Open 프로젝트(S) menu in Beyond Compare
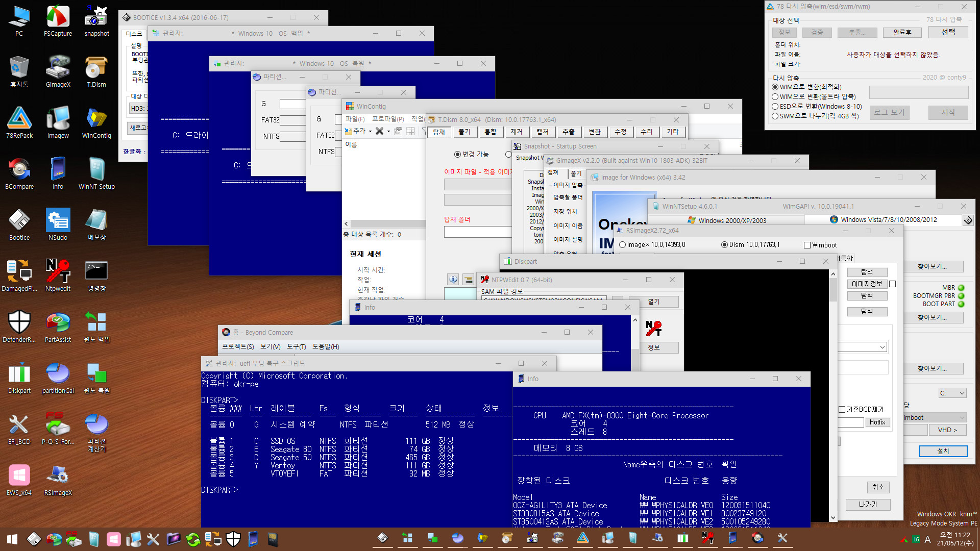The height and width of the screenshot is (551, 980). coord(238,347)
